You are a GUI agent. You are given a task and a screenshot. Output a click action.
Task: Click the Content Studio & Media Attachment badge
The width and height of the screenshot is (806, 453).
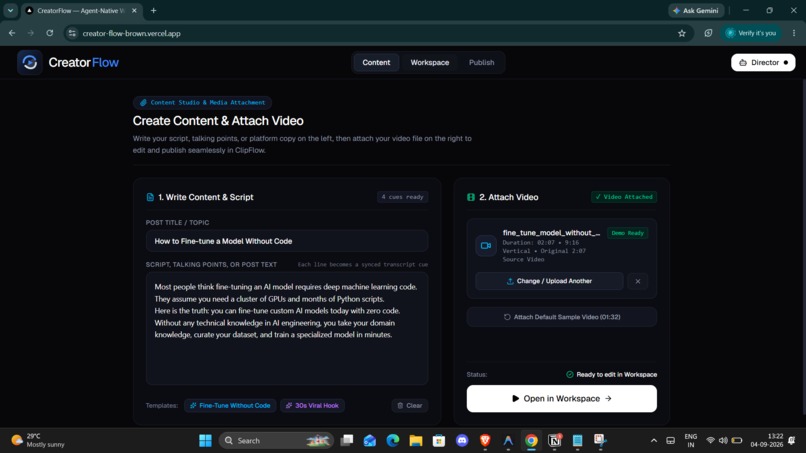click(203, 102)
